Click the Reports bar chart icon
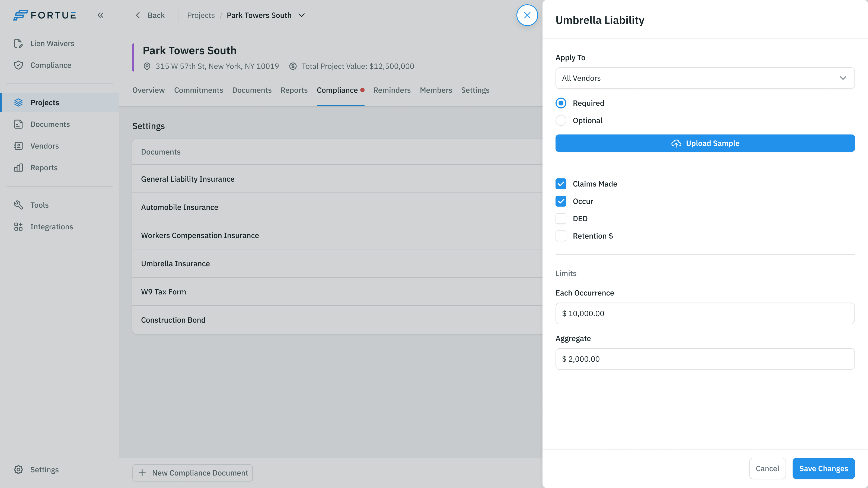868x488 pixels. (x=18, y=168)
